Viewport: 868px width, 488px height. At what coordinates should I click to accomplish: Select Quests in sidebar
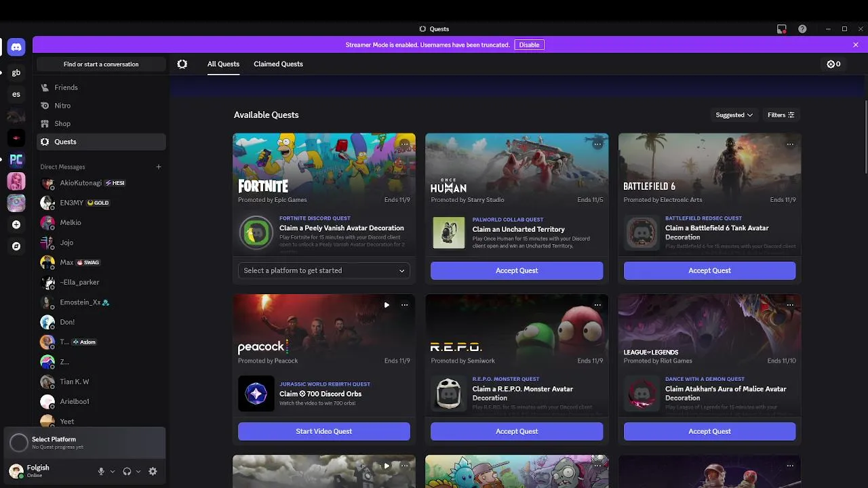pyautogui.click(x=101, y=142)
